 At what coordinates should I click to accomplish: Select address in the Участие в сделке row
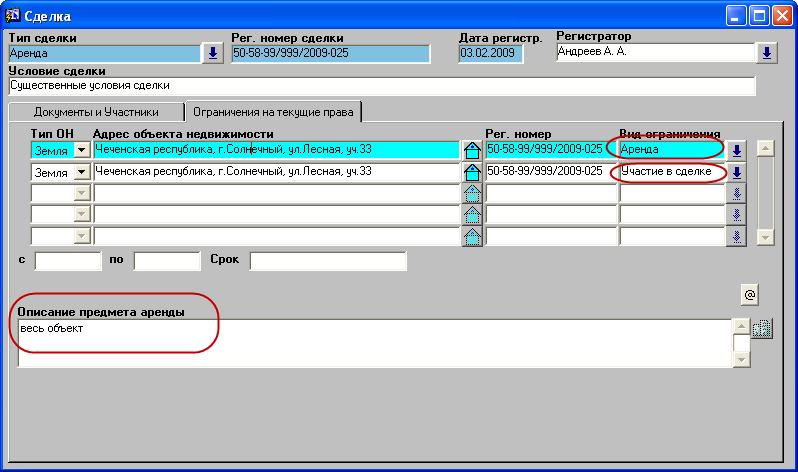[277, 172]
